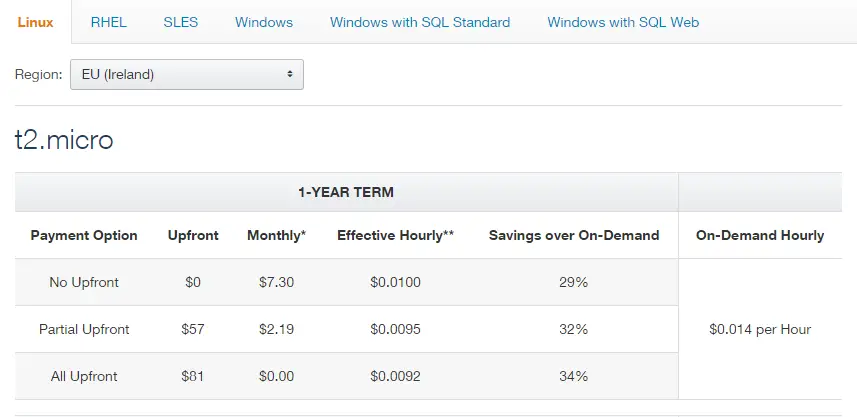857x417 pixels.
Task: Select the Windows with SQL Standard tab
Action: tap(420, 22)
